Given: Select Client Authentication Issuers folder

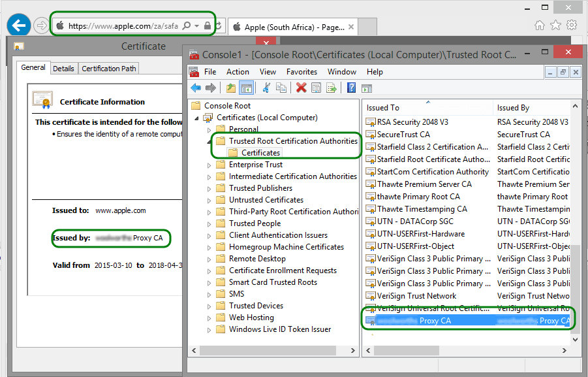Looking at the screenshot, I should click(278, 235).
